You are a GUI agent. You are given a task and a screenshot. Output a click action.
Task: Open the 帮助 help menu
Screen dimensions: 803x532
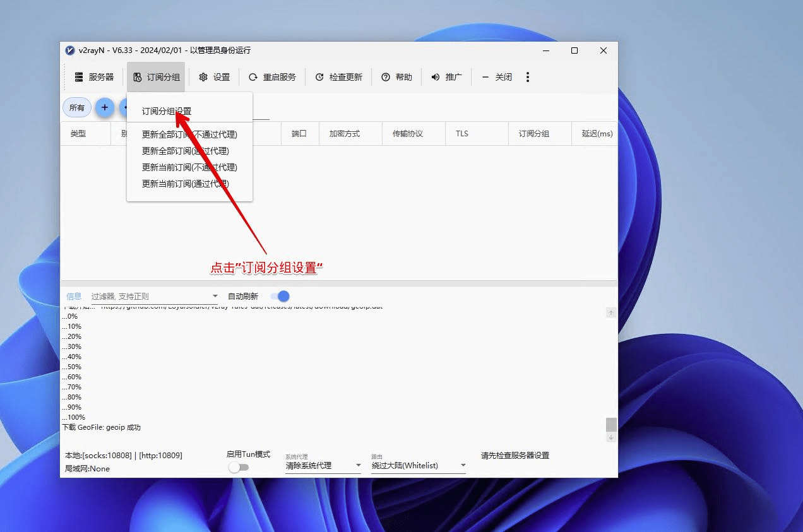pyautogui.click(x=396, y=77)
